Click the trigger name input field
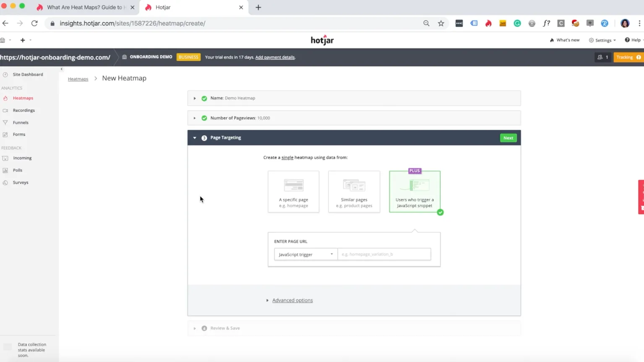 (384, 254)
